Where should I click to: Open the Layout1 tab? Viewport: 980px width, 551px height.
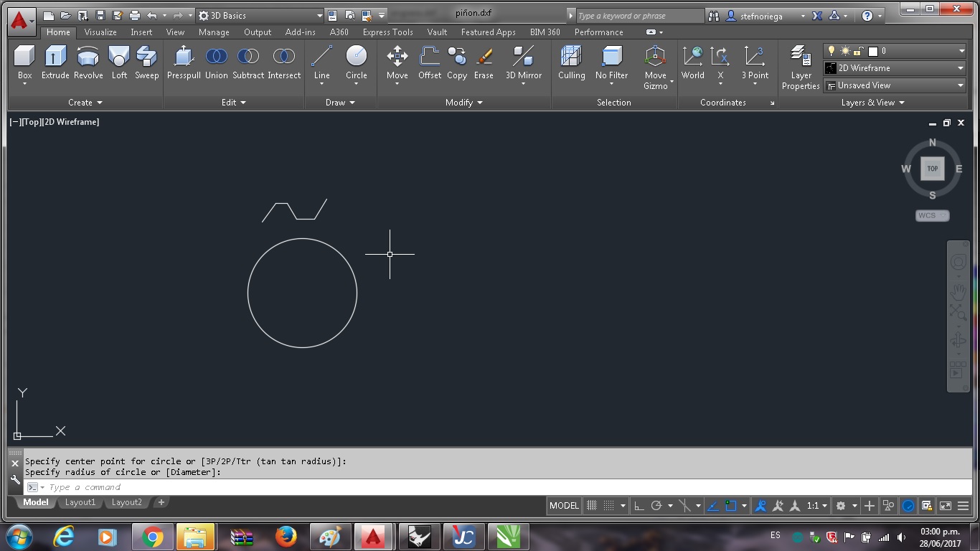click(80, 502)
